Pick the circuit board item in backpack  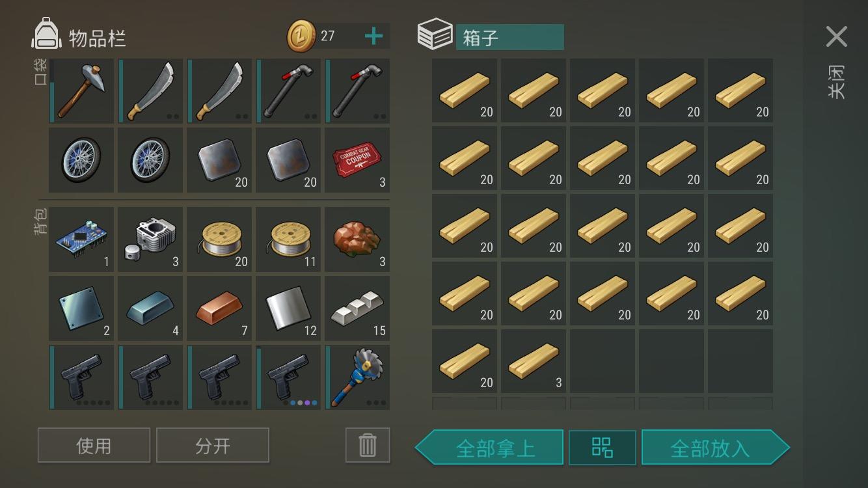[x=82, y=239]
